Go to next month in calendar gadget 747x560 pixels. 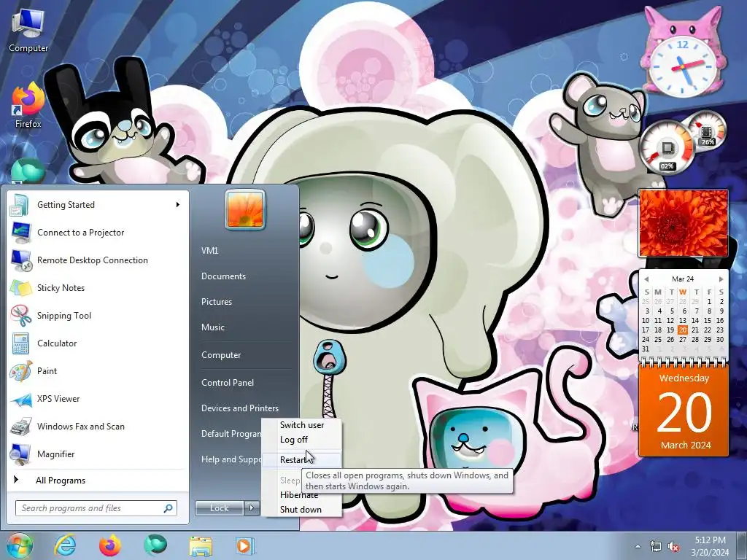tap(721, 279)
